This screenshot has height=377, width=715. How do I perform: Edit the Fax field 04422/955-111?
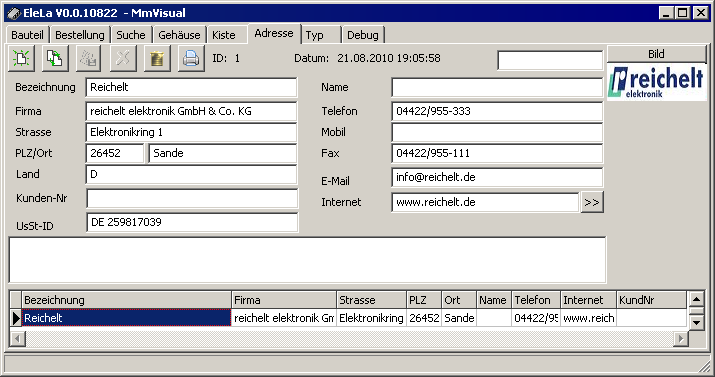497,153
